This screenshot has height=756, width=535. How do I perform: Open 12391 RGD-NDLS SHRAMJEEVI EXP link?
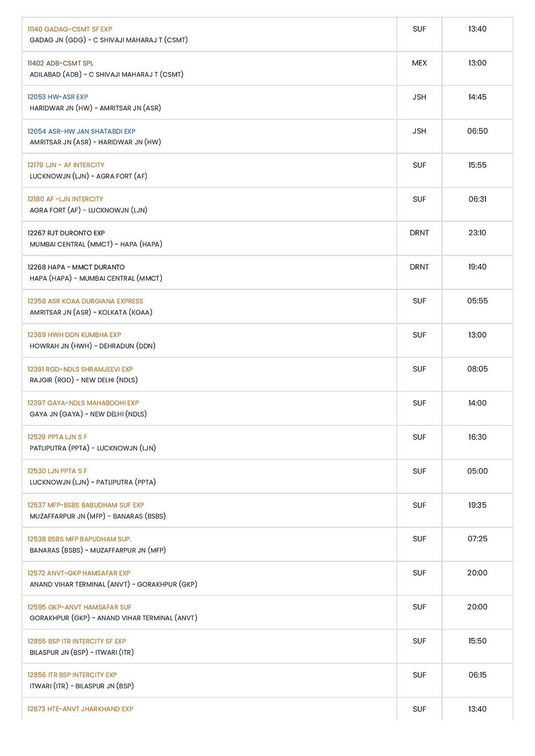(80, 369)
